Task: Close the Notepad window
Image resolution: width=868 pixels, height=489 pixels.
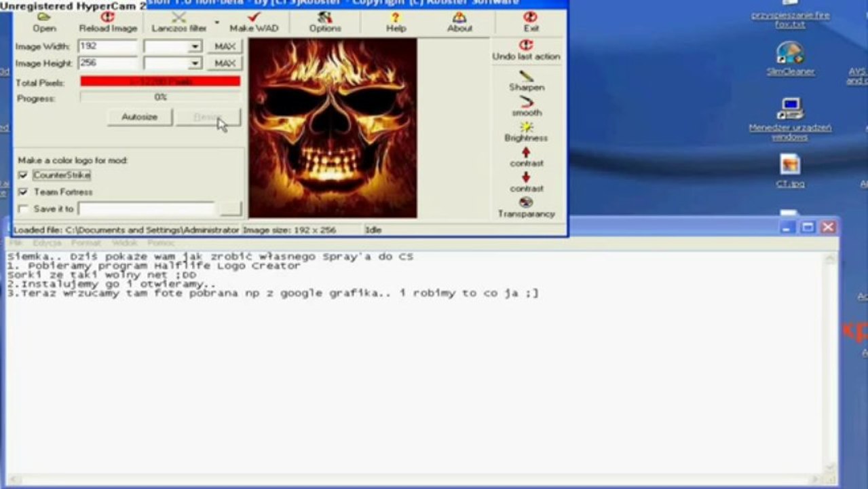Action: 828,228
